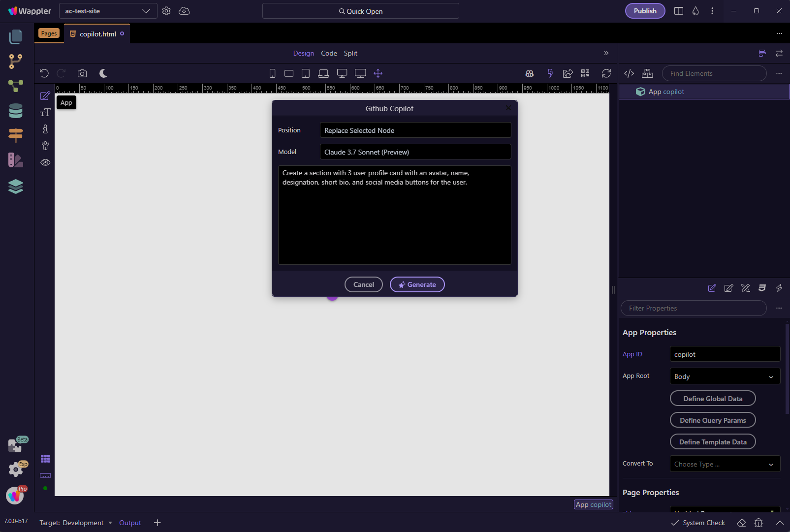Viewport: 790px width, 532px height.
Task: Select the laptop viewport size
Action: point(323,73)
